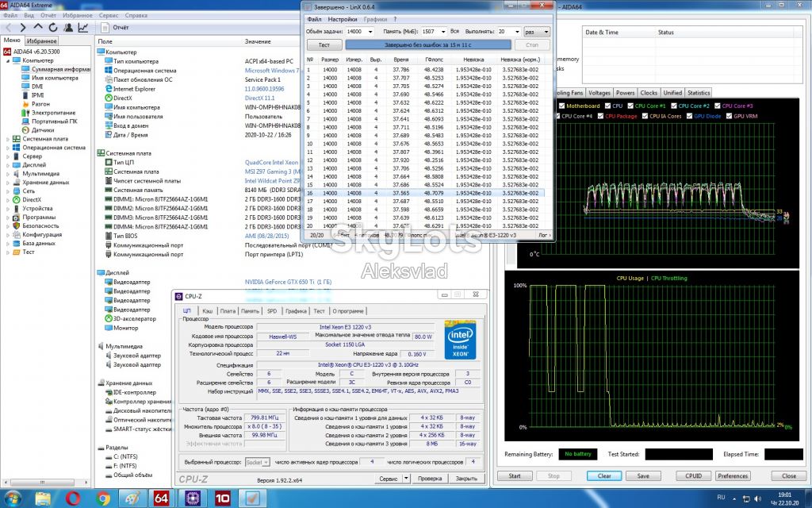This screenshot has width=812, height=508.
Task: Toggle the Motherboard temperature checkbox
Action: click(562, 106)
